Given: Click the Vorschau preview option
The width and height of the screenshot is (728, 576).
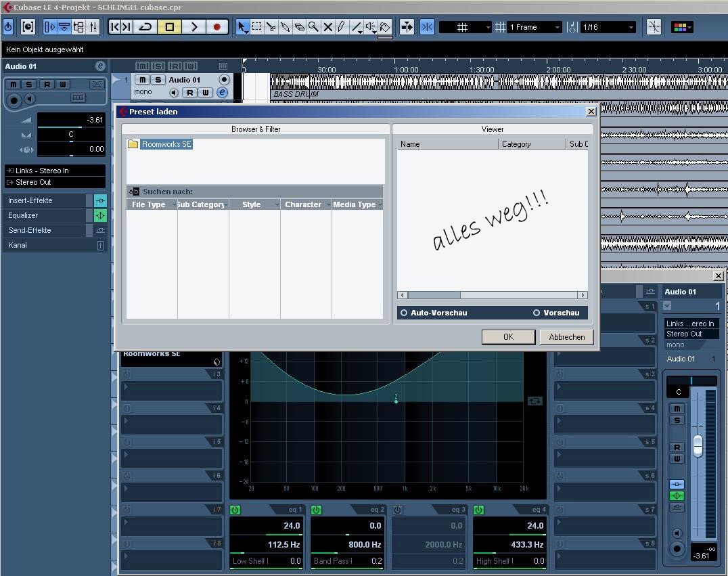Looking at the screenshot, I should click(x=557, y=313).
